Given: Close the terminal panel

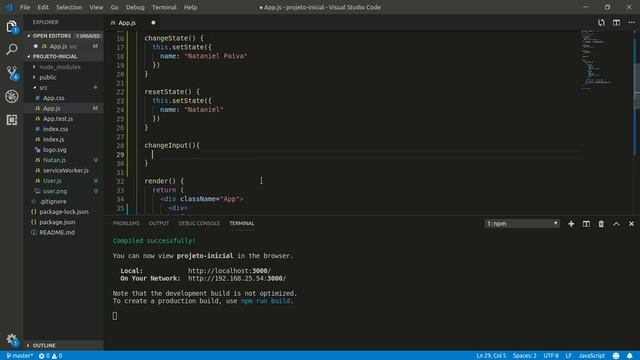Looking at the screenshot, I should [631, 224].
